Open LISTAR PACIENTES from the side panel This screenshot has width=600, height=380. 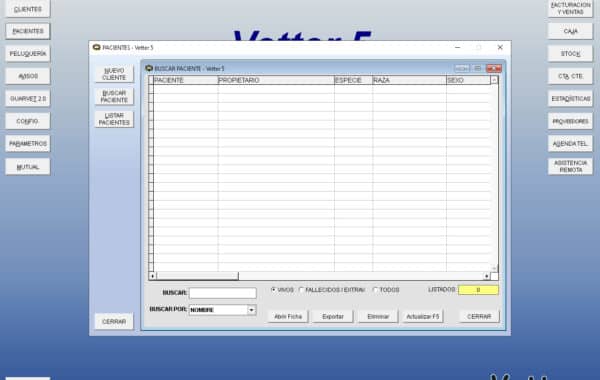114,119
